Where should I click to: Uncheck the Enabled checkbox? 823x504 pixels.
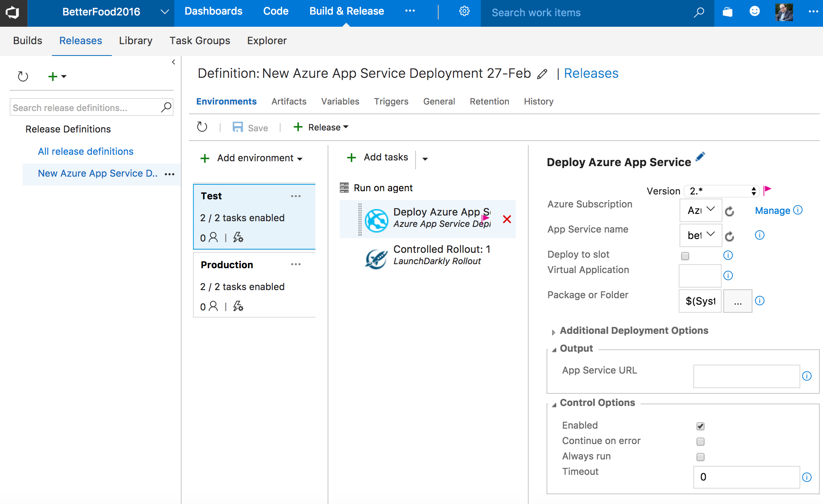[701, 426]
